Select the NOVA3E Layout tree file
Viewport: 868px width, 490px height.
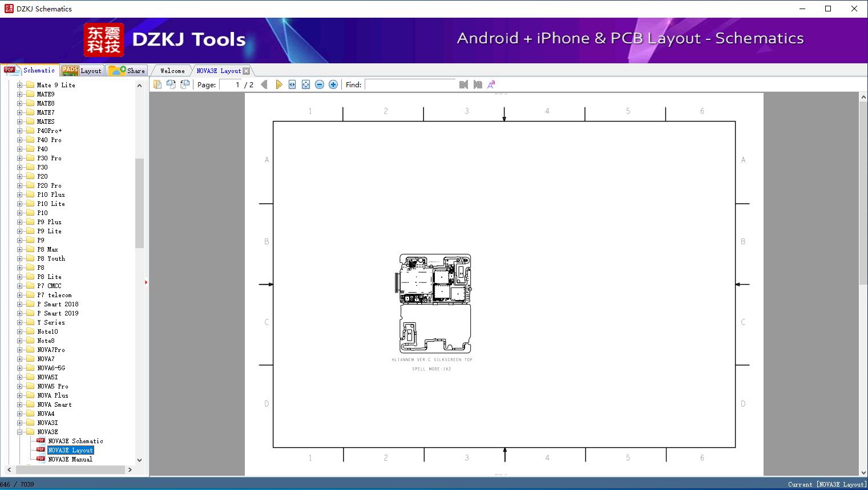[x=70, y=450]
